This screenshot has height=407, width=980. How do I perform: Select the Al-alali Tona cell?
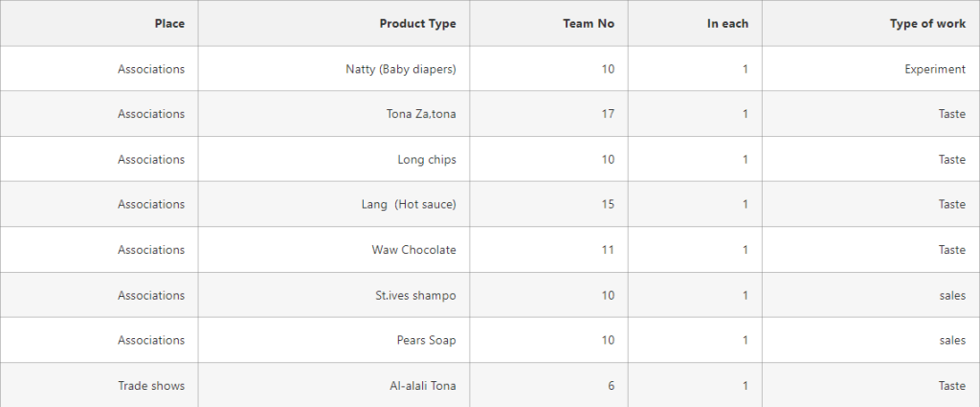334,385
